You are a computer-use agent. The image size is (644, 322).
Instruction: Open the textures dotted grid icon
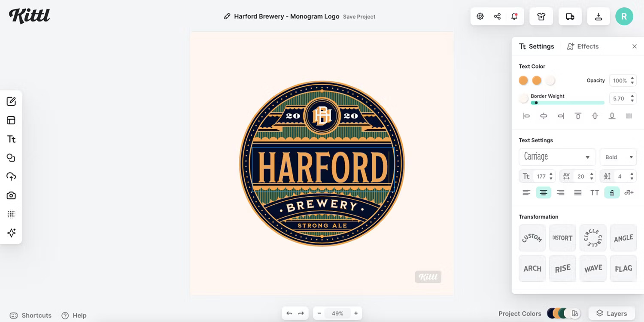[x=11, y=214]
